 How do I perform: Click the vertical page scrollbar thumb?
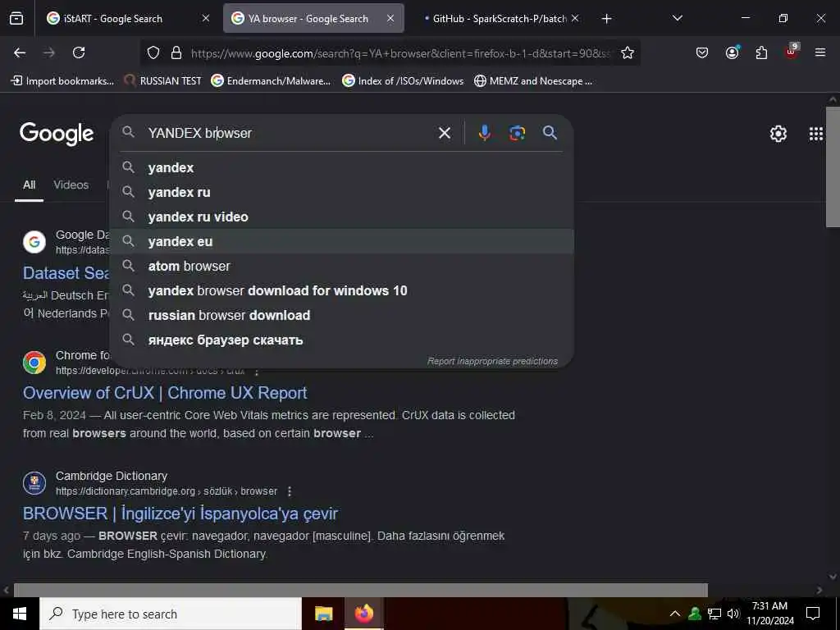tap(833, 167)
